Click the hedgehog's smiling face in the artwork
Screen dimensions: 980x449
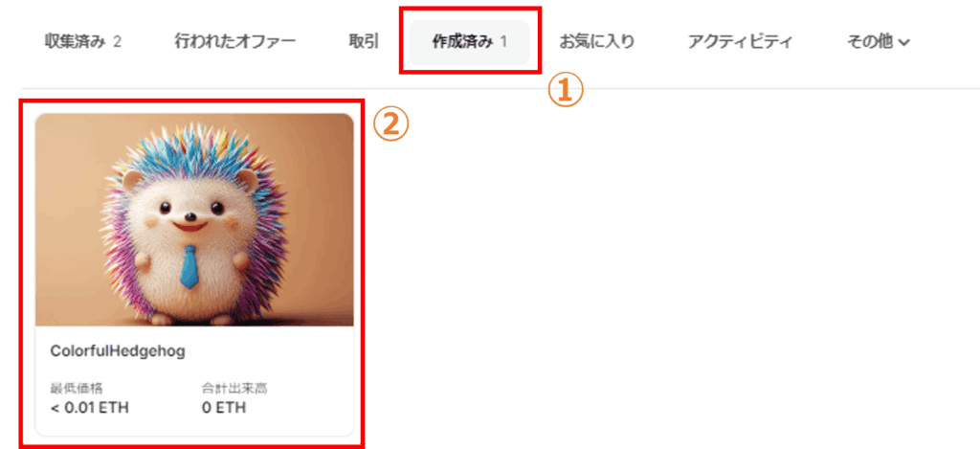190,213
